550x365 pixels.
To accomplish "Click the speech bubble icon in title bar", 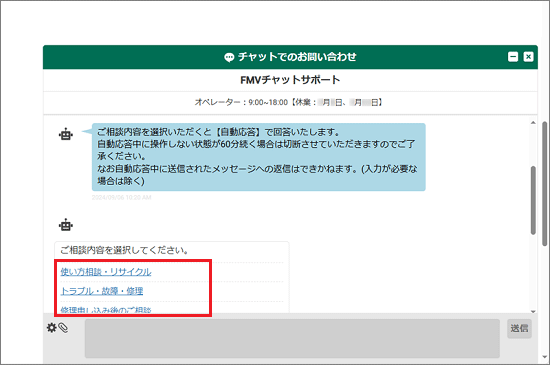I will pyautogui.click(x=229, y=57).
